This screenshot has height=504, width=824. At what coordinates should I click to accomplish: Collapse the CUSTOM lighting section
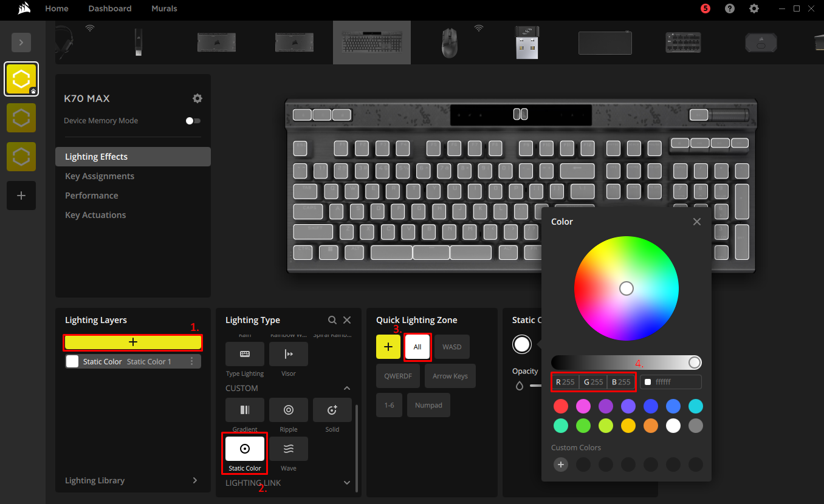click(x=346, y=388)
